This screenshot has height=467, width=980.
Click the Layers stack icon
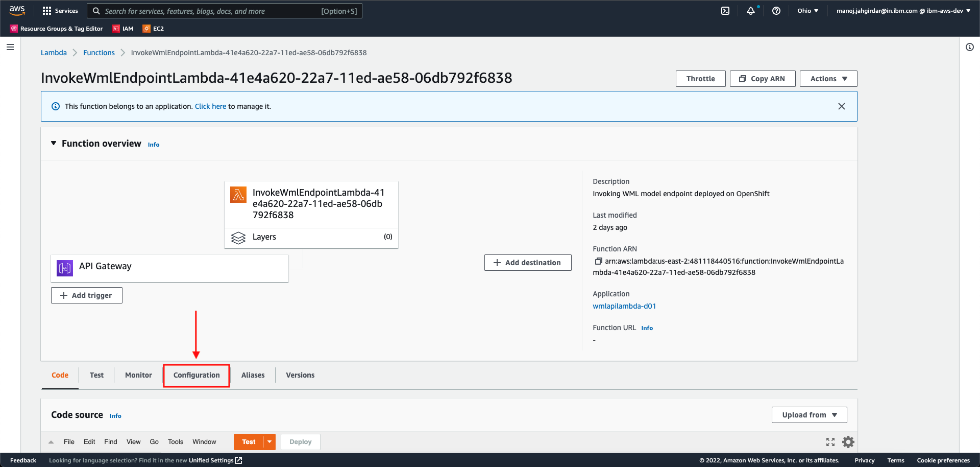238,238
